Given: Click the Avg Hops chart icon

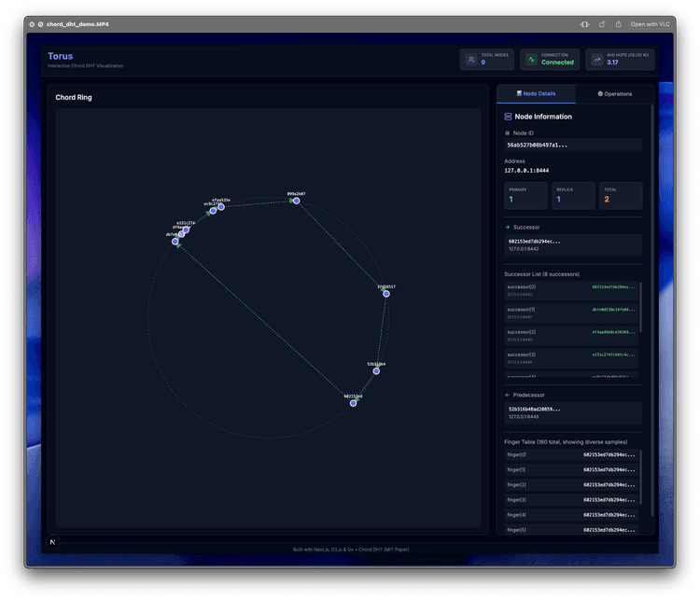Looking at the screenshot, I should [x=597, y=60].
